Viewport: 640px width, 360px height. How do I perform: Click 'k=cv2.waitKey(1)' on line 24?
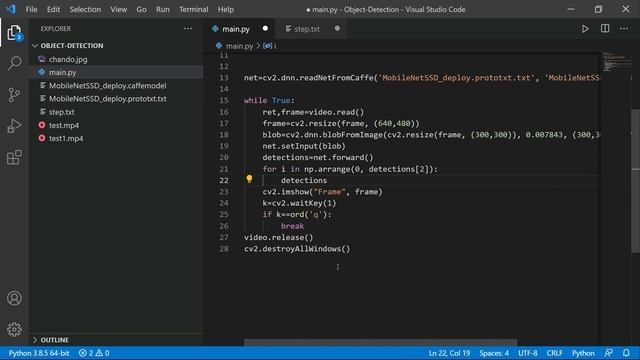tap(299, 203)
